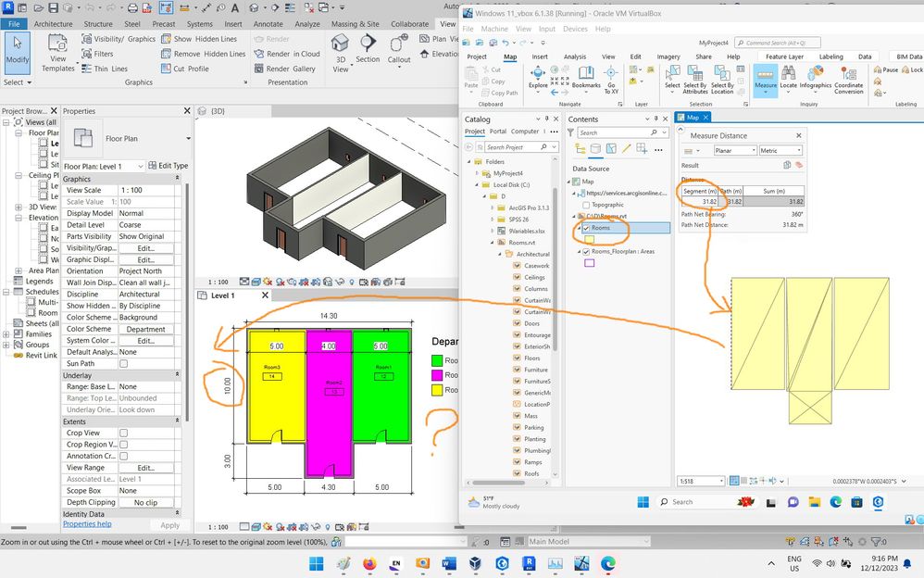The height and width of the screenshot is (578, 924).
Task: Check the Topographic layer checkbox
Action: click(586, 205)
